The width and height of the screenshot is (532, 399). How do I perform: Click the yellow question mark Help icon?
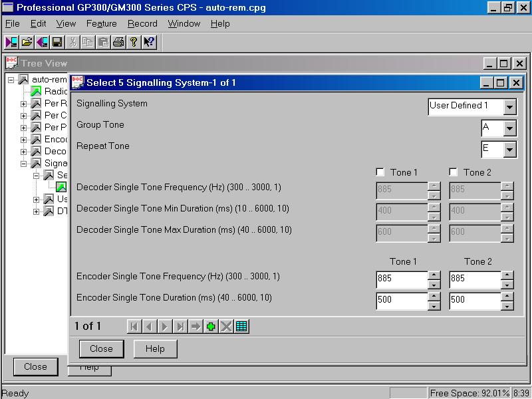pyautogui.click(x=134, y=42)
